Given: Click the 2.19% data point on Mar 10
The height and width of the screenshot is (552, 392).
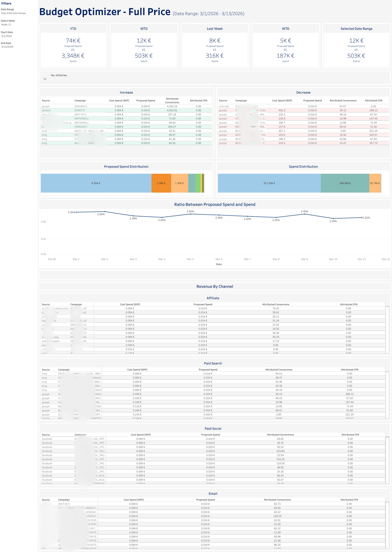Looking at the screenshot, I should [x=333, y=218].
